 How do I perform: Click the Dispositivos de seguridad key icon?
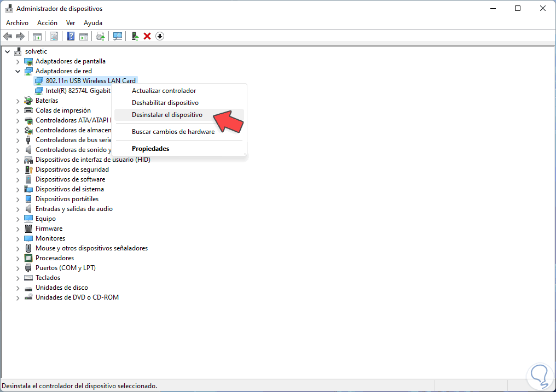coord(28,169)
